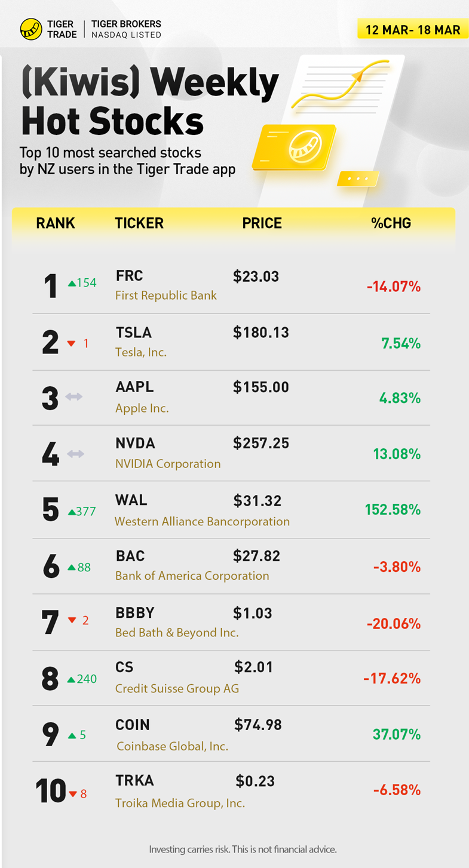The width and height of the screenshot is (469, 868).
Task: Click the red down arrow beside TSLA
Action: pyautogui.click(x=72, y=343)
